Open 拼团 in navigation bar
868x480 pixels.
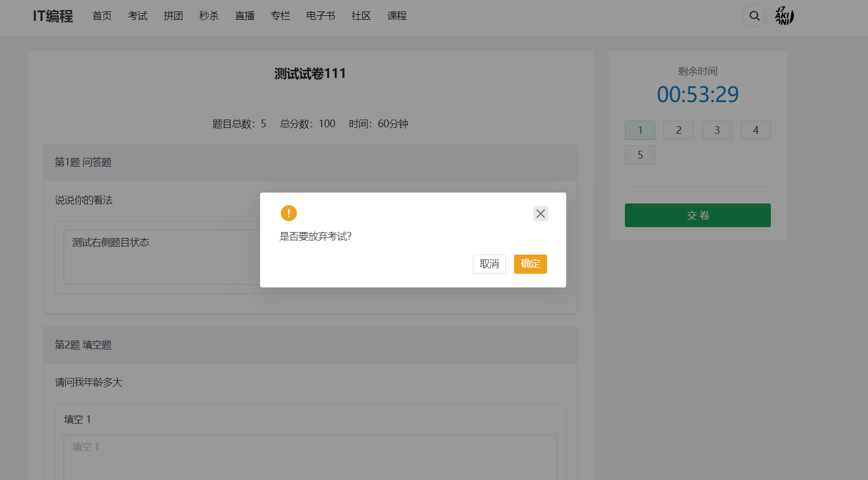173,16
